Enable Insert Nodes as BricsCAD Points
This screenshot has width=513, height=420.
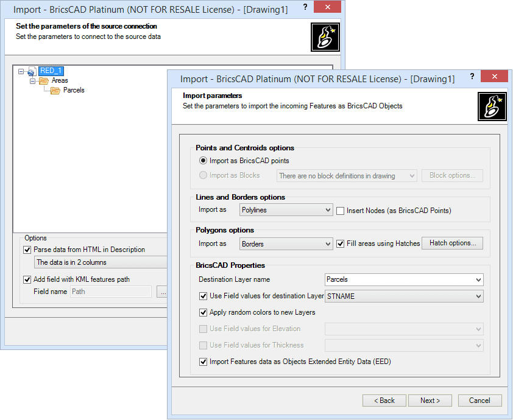coord(340,211)
